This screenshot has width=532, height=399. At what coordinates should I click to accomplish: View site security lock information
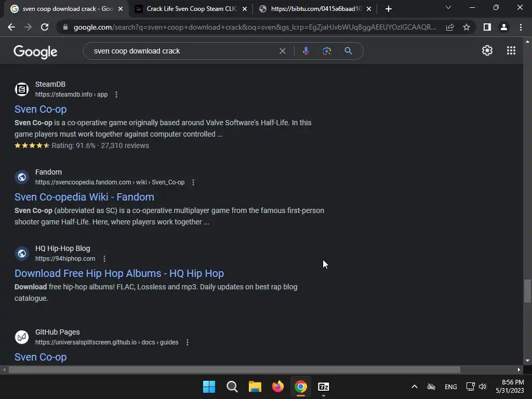65,27
